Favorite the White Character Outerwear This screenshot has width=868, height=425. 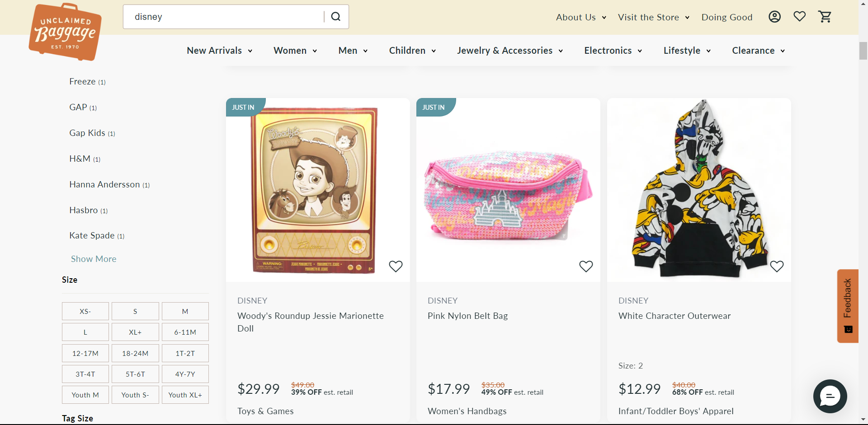pos(777,266)
